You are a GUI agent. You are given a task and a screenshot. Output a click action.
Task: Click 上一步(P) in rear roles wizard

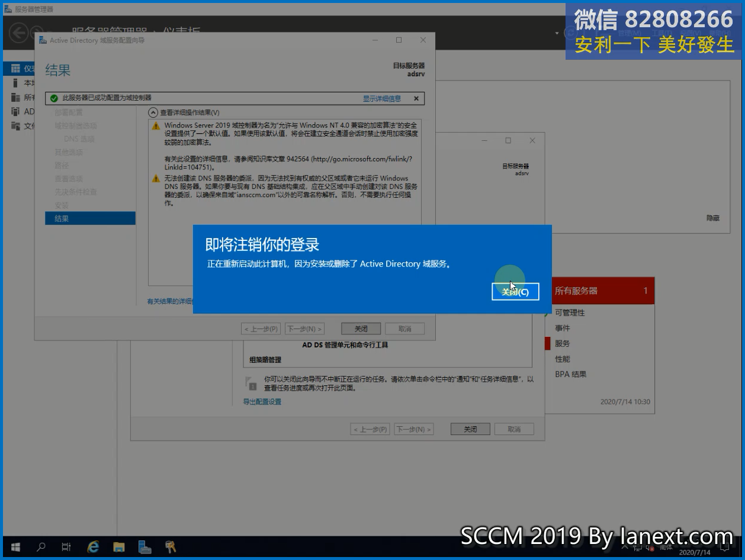pyautogui.click(x=370, y=429)
